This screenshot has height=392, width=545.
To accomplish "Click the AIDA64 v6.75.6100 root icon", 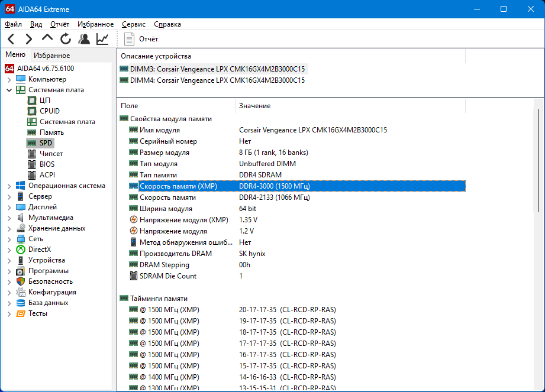I will [x=9, y=69].
